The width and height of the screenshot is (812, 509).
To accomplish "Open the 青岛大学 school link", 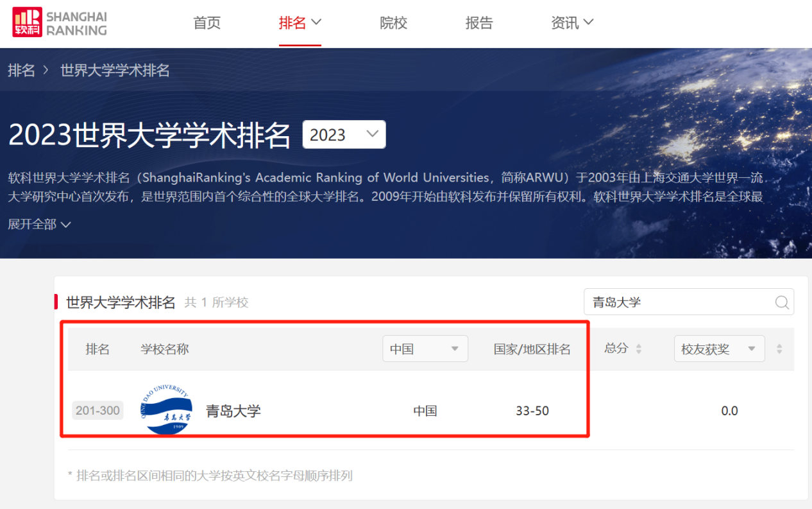I will (233, 411).
